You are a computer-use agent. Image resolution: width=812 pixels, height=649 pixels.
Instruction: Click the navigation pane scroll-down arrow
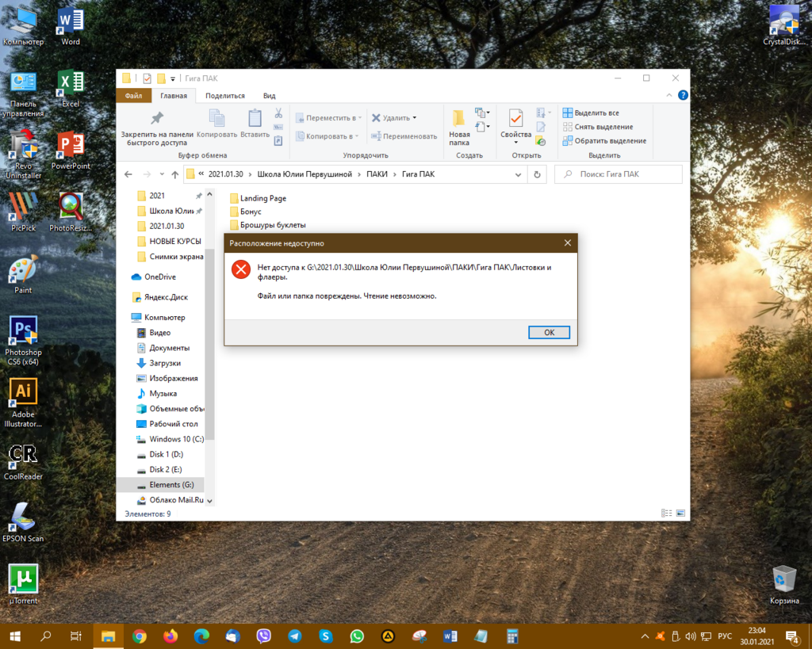click(209, 501)
